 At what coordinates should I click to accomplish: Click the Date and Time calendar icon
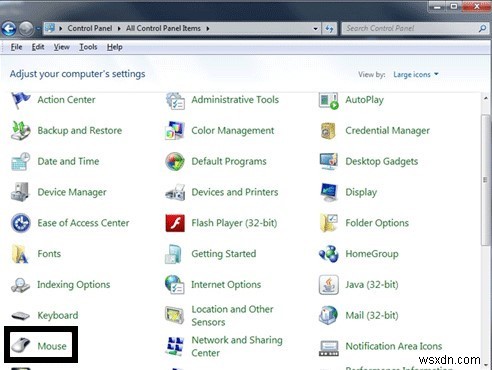pos(21,161)
